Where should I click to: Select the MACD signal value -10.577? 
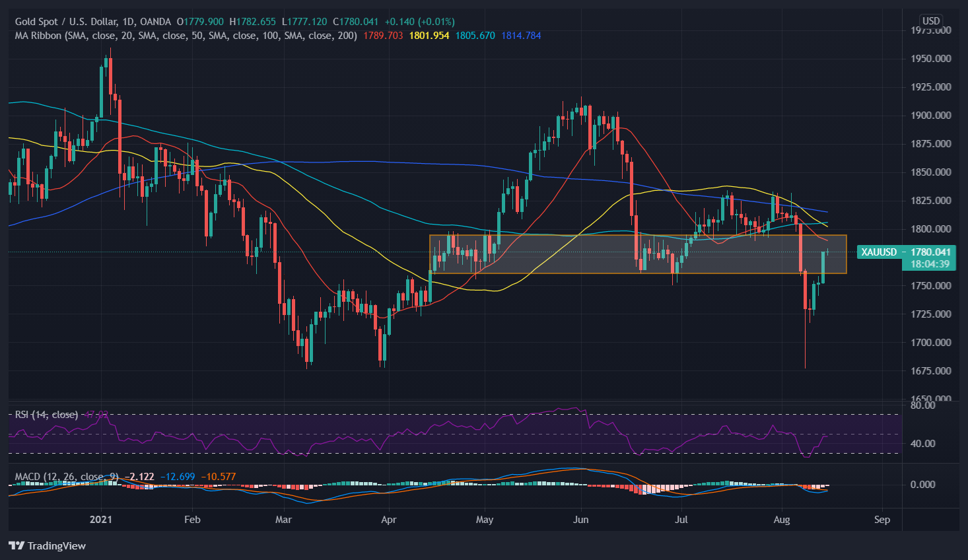tap(218, 477)
